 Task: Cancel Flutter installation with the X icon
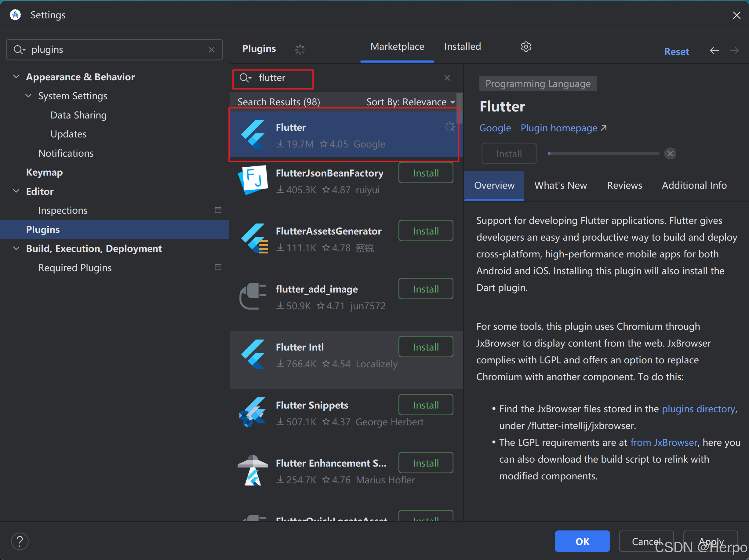670,154
